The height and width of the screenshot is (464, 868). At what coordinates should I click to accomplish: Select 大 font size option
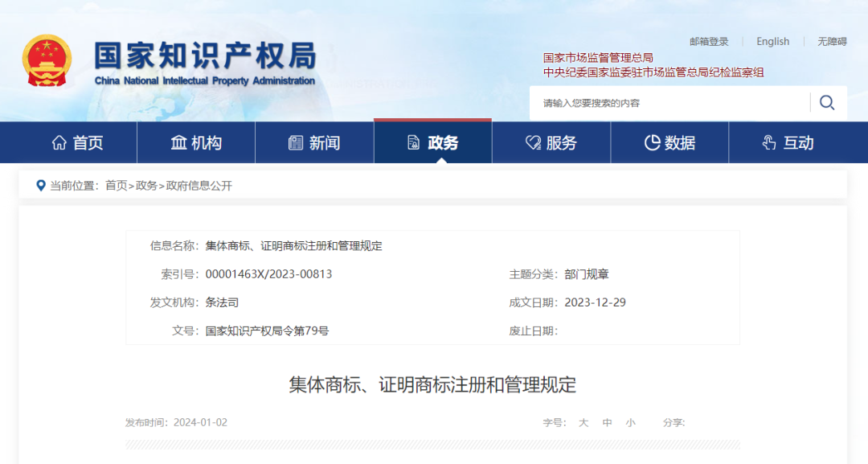click(583, 422)
